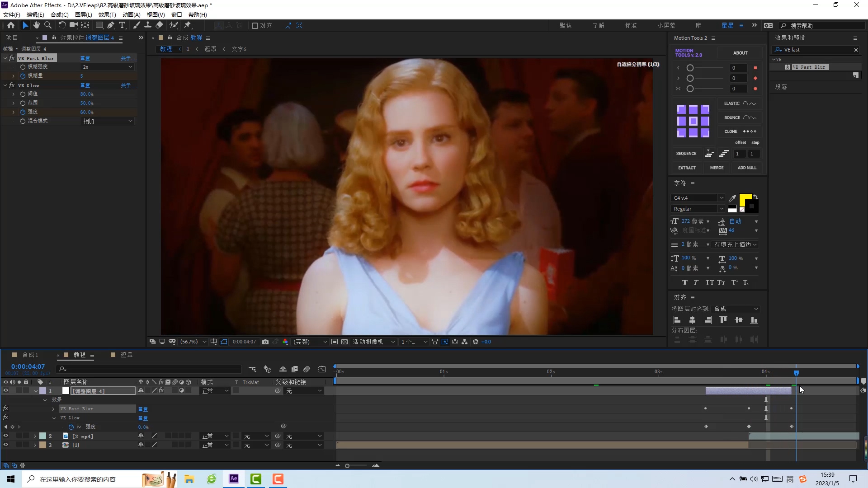Click align horizontal centers icon
The width and height of the screenshot is (868, 488).
click(692, 320)
